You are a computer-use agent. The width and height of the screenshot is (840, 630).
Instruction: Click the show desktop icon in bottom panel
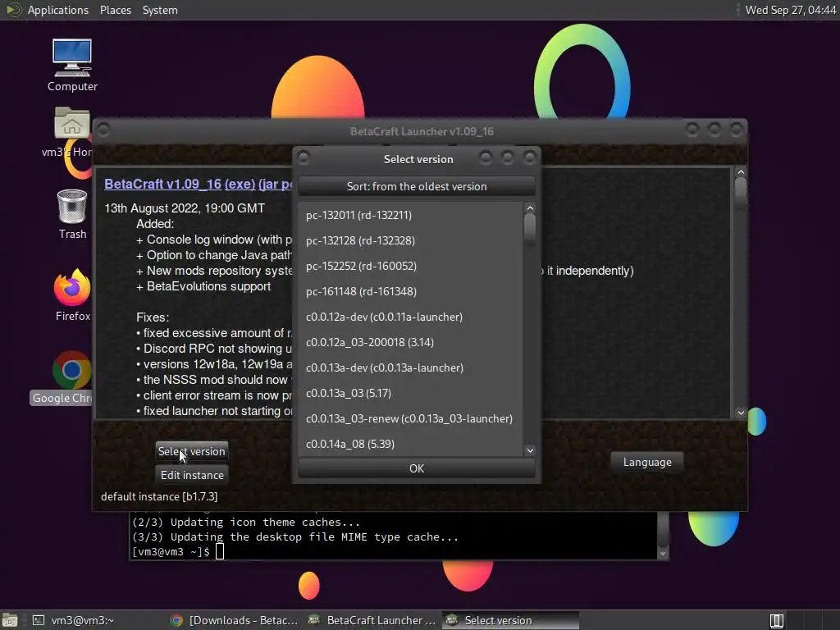[x=10, y=620]
